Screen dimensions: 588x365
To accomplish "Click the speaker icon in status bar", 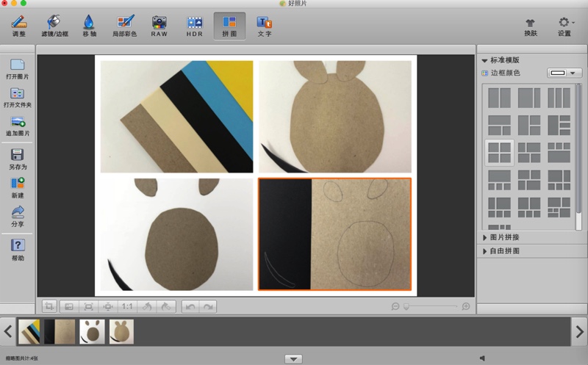I will 482,358.
